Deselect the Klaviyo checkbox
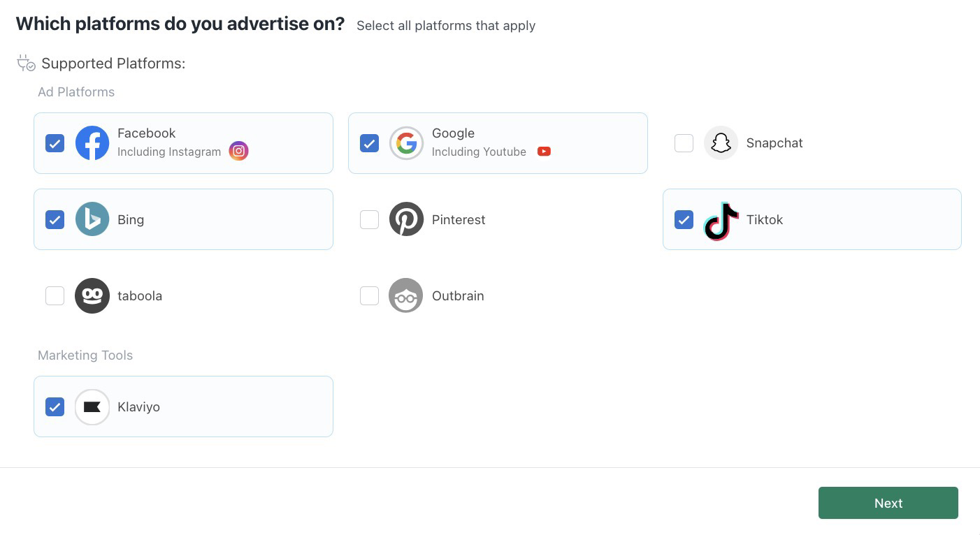The width and height of the screenshot is (980, 535). [x=55, y=406]
